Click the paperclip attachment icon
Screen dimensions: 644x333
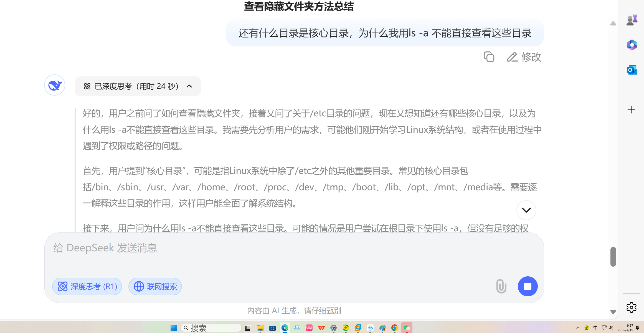click(x=501, y=286)
